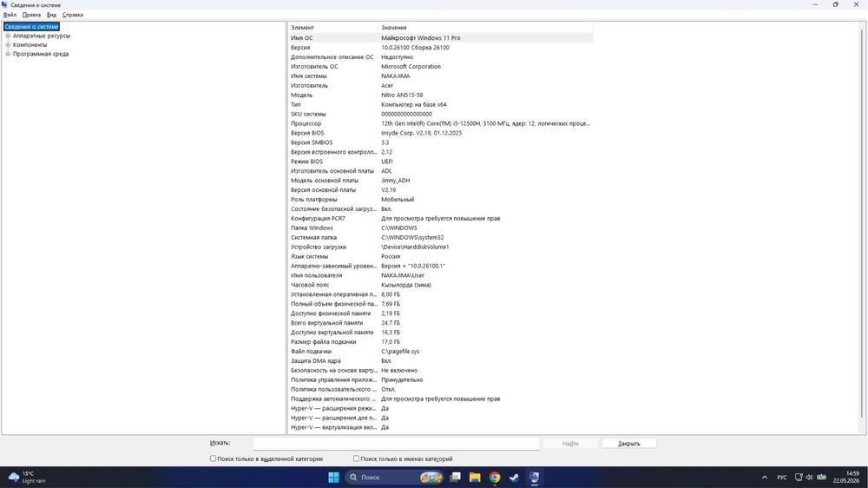Open the Файл menu
This screenshot has width=868, height=488.
coord(10,15)
